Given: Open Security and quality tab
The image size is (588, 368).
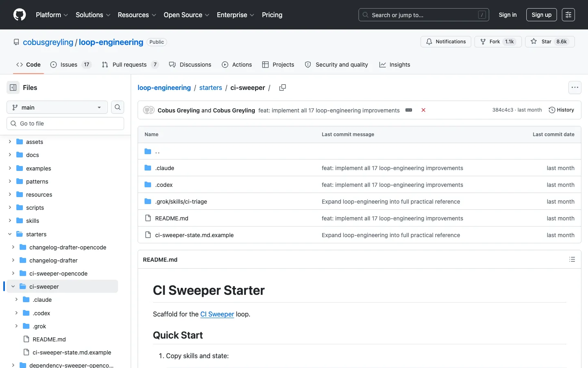Looking at the screenshot, I should pyautogui.click(x=336, y=65).
